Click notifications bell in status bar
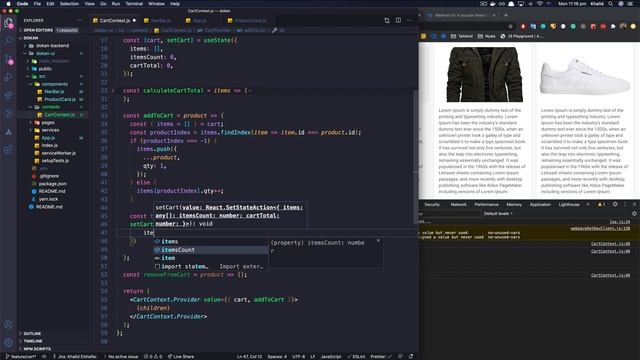This screenshot has width=640, height=360. pos(411,356)
